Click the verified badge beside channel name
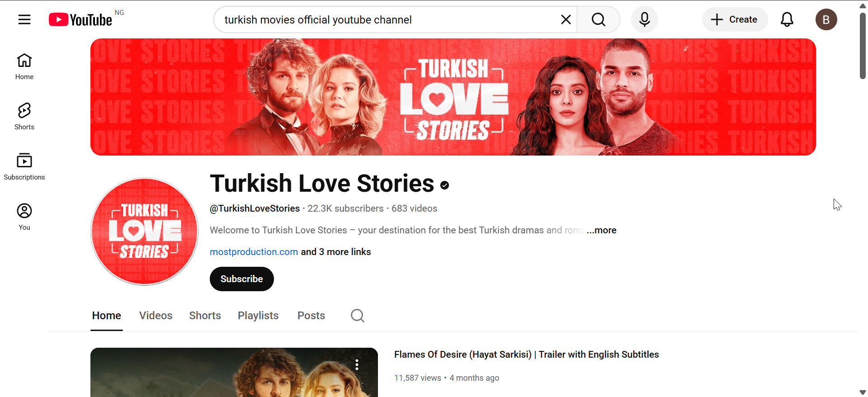868x397 pixels. (x=445, y=185)
